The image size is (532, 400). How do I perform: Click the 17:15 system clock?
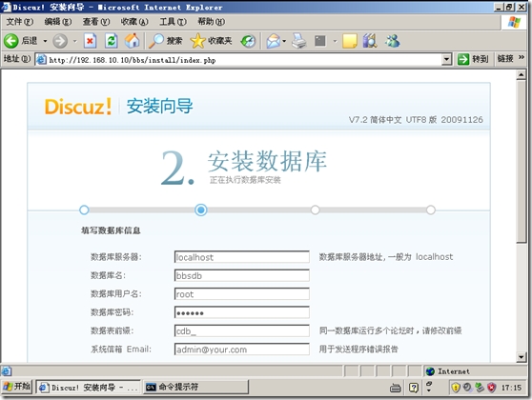point(511,388)
